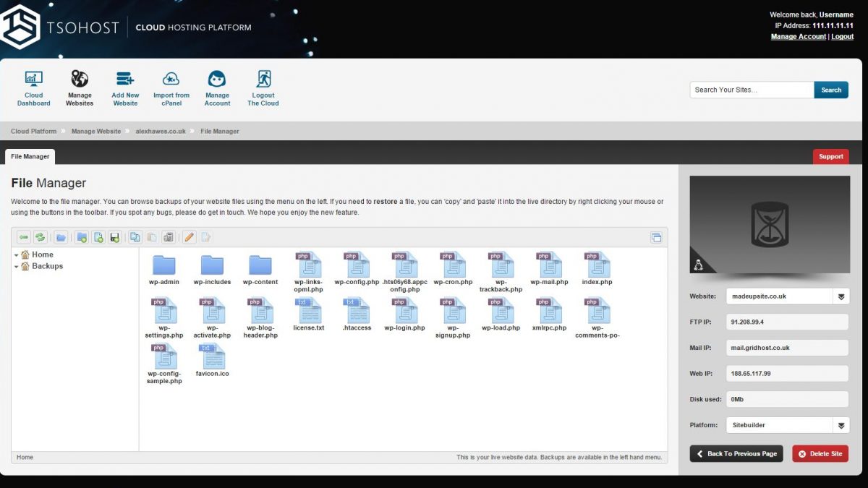Click the green refresh icon in file toolbar
The image size is (868, 488).
41,237
